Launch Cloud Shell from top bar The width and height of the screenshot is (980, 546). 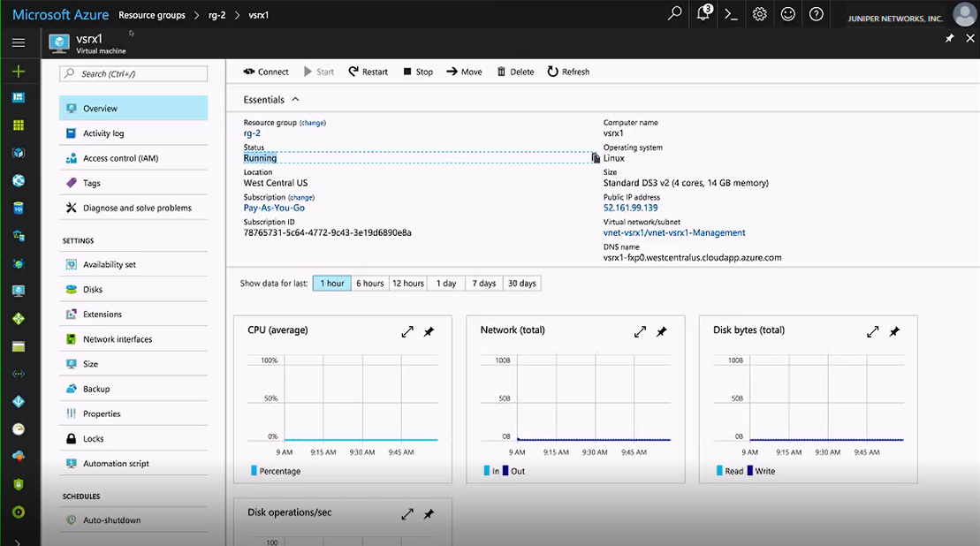(731, 14)
